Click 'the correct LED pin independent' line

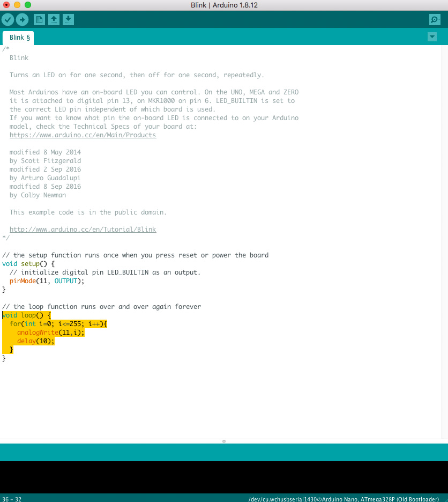113,109
